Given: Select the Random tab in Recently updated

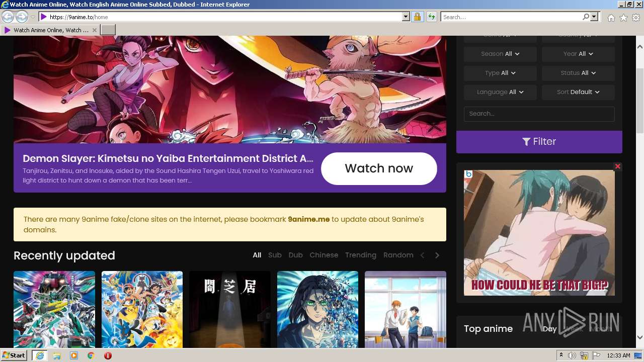Looking at the screenshot, I should pyautogui.click(x=398, y=255).
